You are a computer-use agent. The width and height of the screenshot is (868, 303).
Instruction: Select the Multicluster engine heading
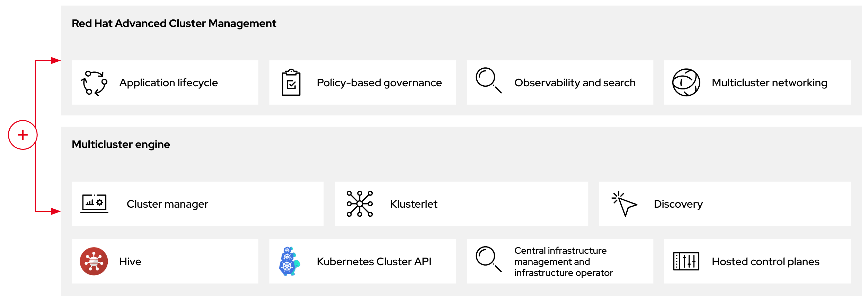pos(121,144)
